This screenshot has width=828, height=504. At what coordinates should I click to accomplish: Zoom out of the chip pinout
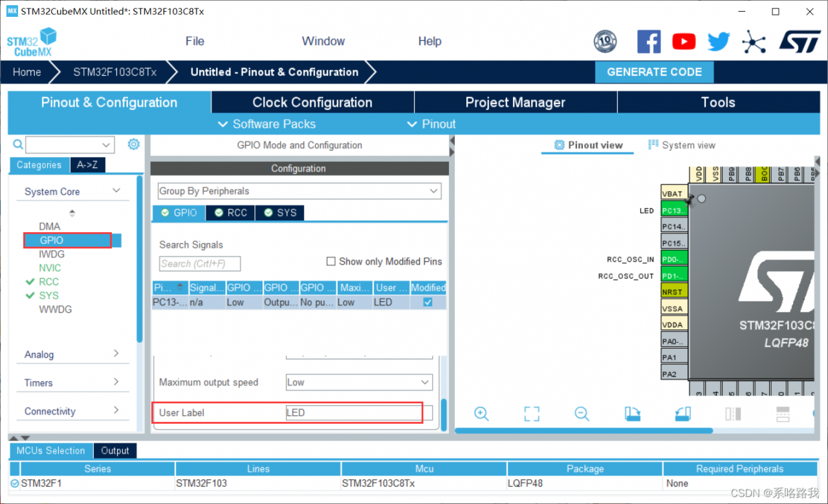tap(582, 414)
